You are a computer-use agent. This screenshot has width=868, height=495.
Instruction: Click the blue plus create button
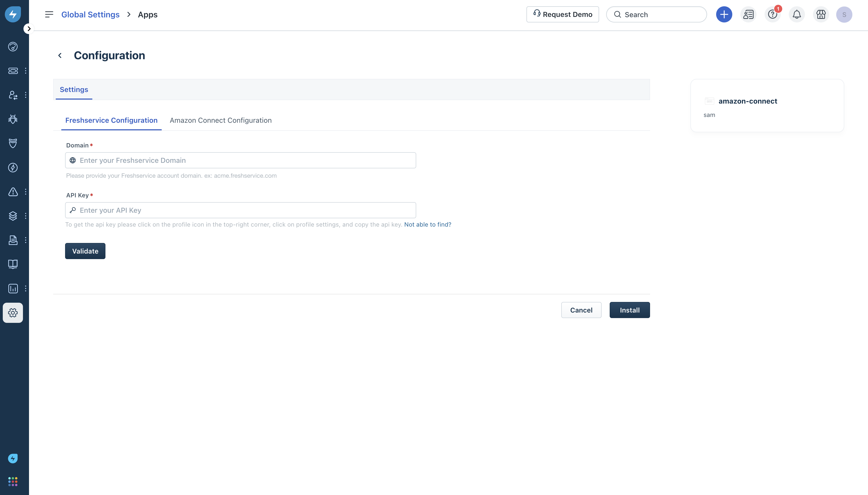(724, 15)
